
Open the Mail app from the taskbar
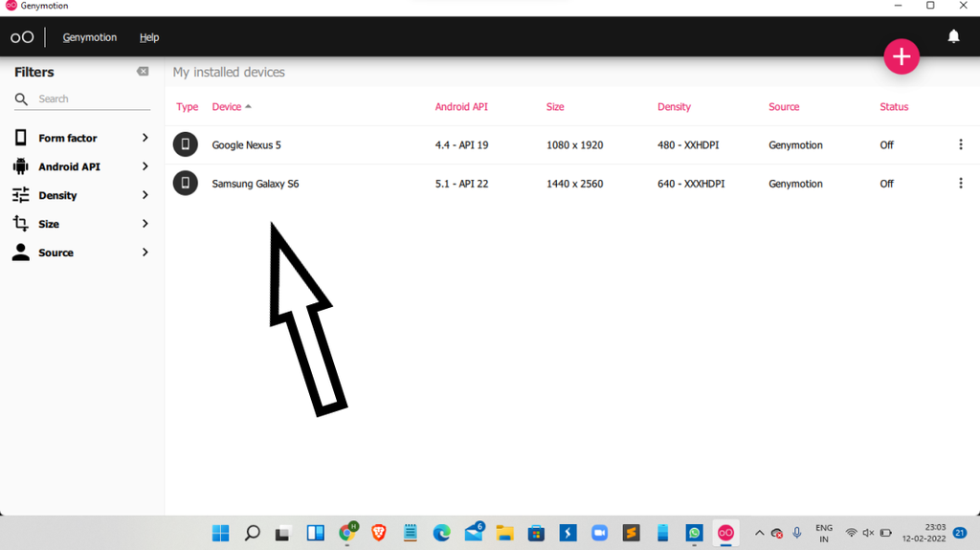(474, 533)
